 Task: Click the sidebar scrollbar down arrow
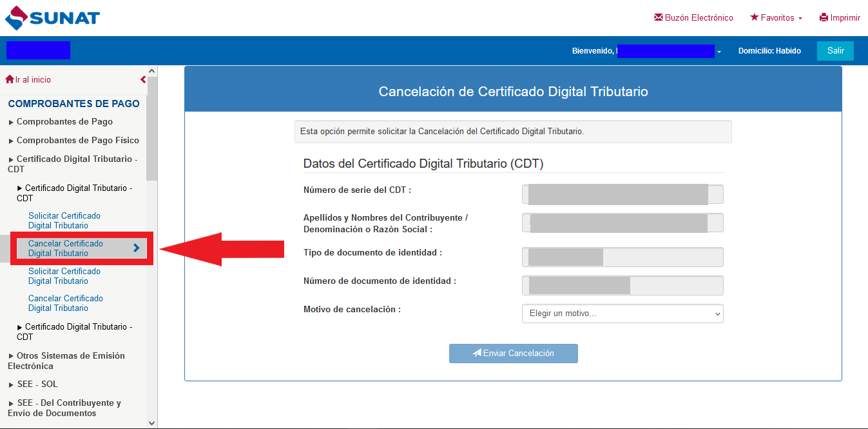[x=152, y=423]
